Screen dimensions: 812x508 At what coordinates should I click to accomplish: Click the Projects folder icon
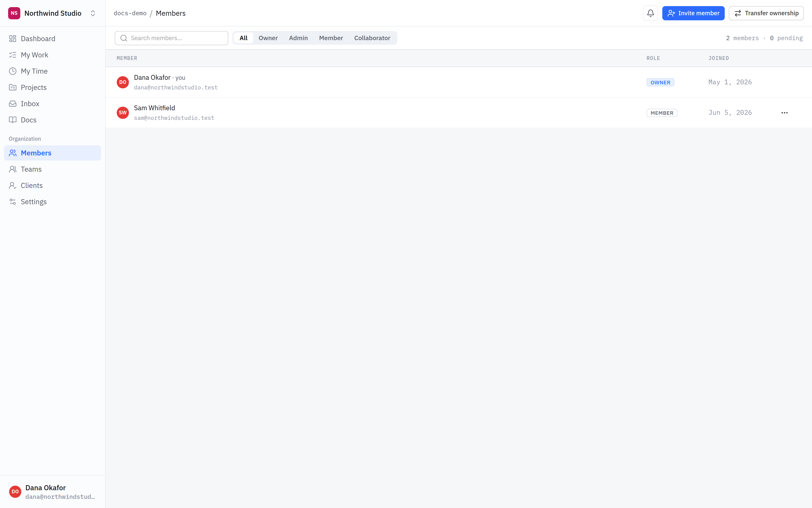point(13,87)
